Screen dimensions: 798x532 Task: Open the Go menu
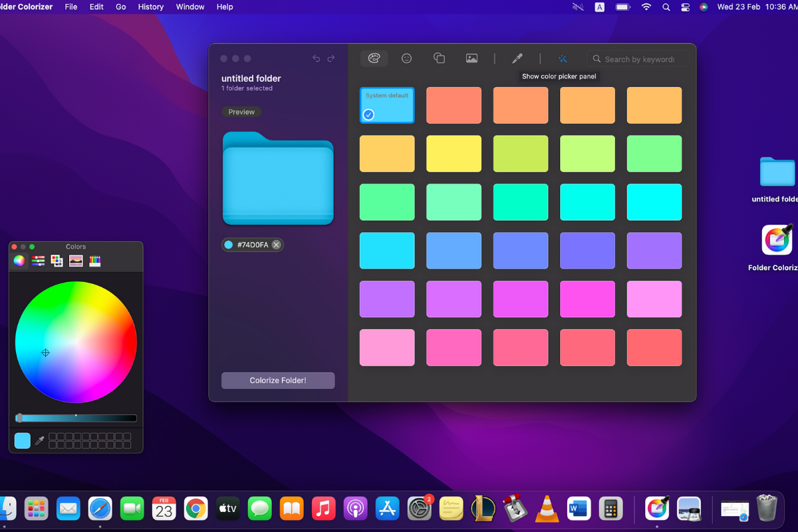click(121, 7)
